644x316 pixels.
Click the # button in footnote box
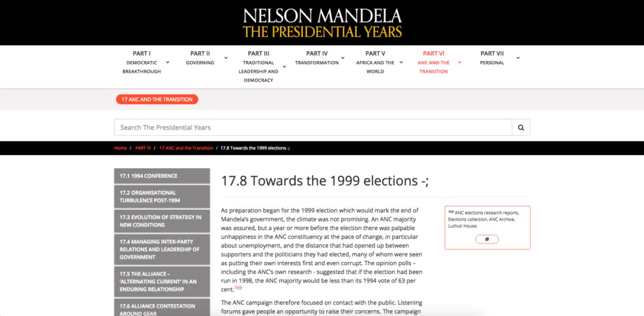487,239
